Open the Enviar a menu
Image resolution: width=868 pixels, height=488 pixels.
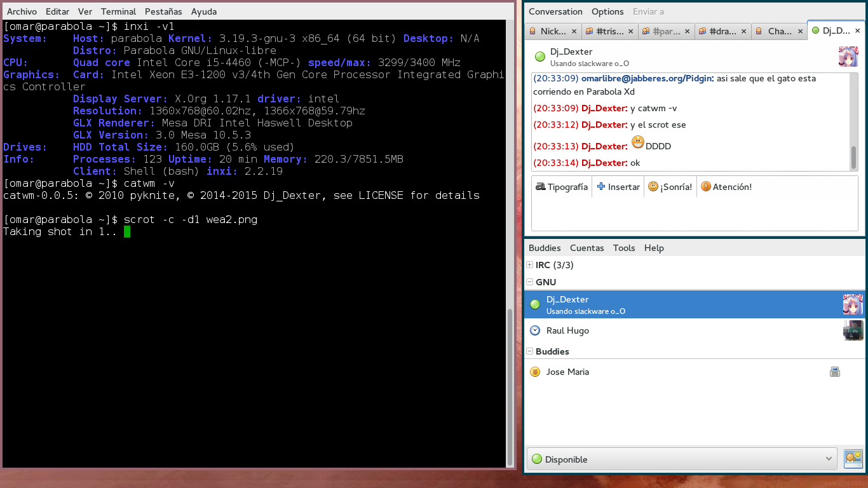tap(648, 11)
